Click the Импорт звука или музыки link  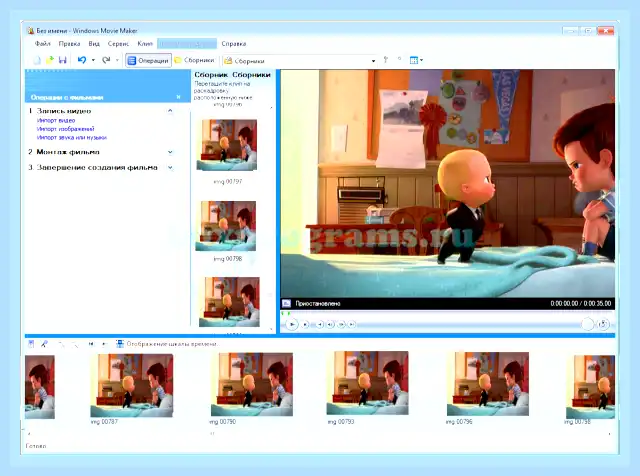click(x=72, y=138)
